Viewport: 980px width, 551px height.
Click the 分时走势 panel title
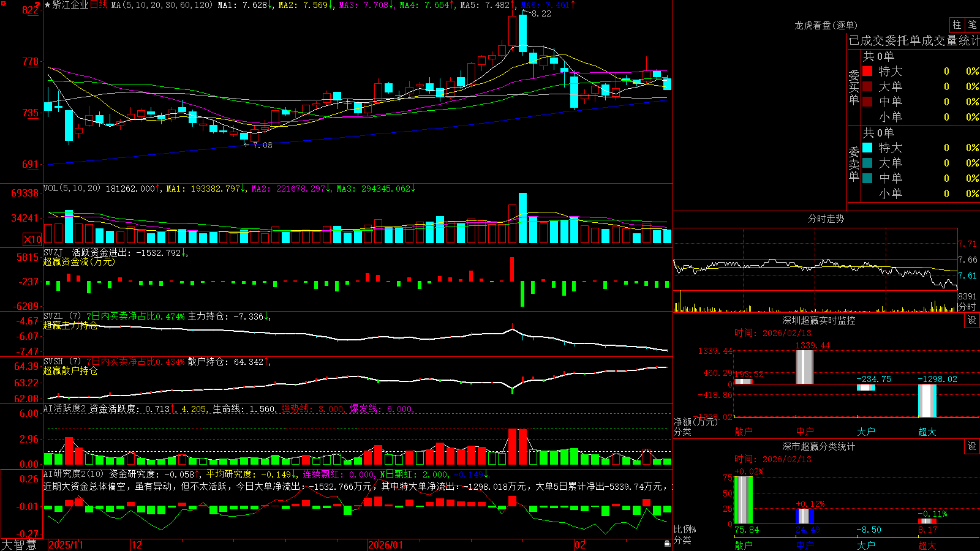[826, 219]
